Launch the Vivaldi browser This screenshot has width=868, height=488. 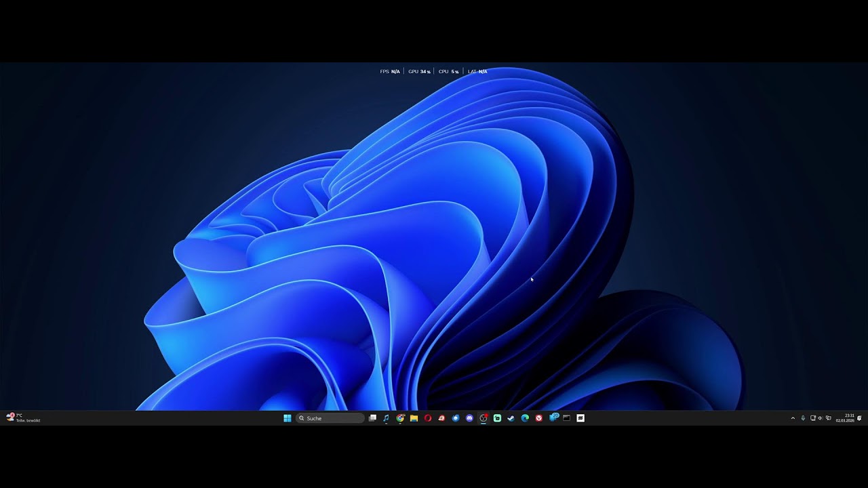click(x=538, y=418)
